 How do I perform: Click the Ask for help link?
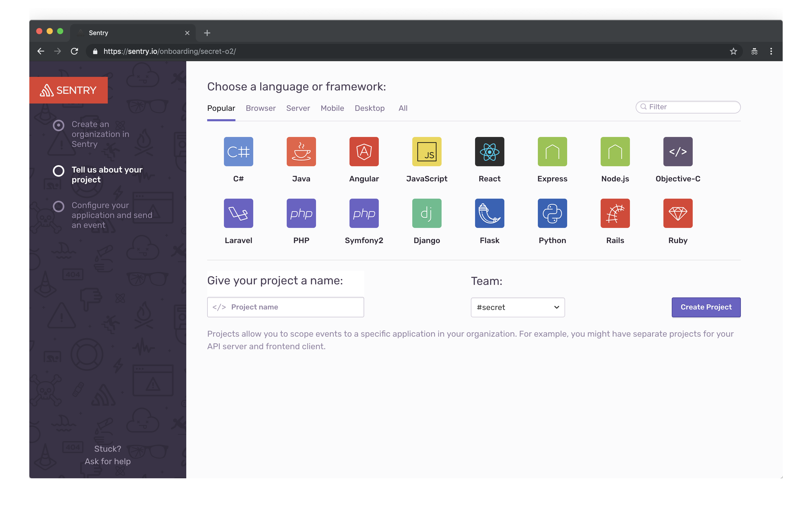[108, 461]
